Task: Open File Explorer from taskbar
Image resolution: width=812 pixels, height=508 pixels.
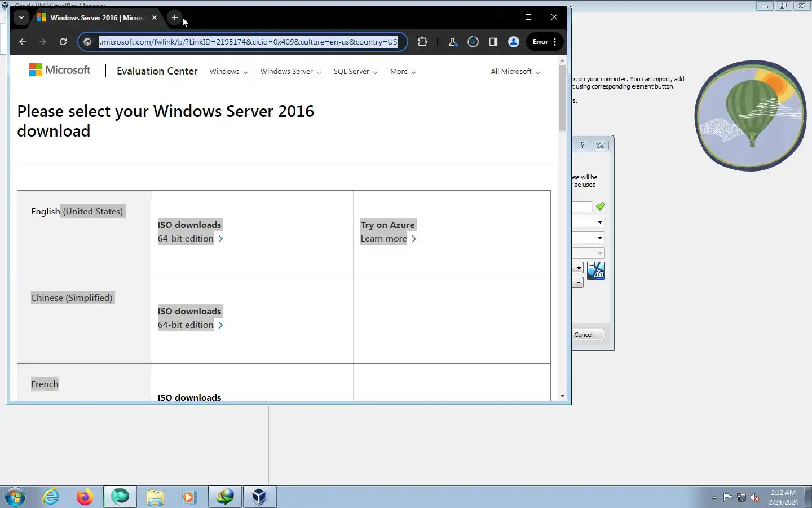Action: click(155, 497)
